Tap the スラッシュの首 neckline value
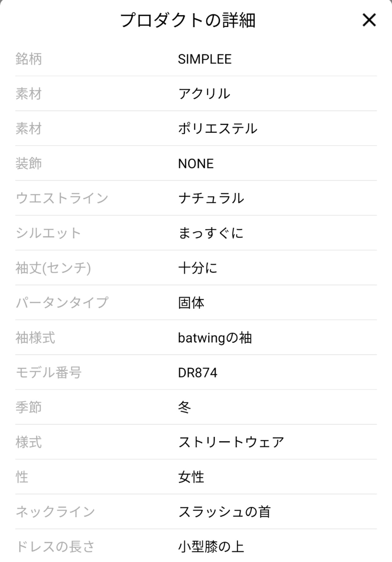The image size is (392, 562). (x=224, y=512)
